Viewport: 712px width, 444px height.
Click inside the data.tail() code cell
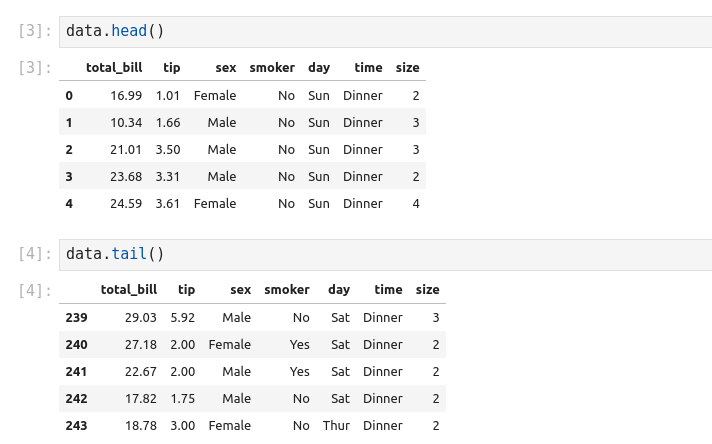[x=400, y=254]
